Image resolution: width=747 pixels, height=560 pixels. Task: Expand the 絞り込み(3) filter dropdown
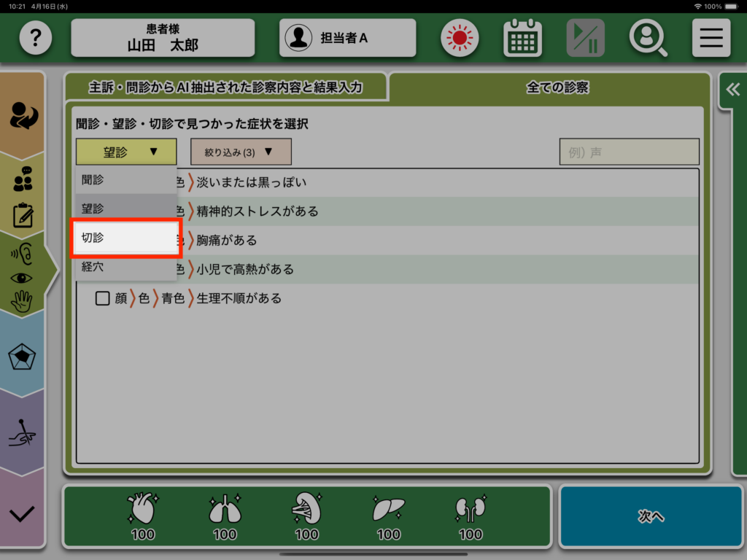coord(241,152)
